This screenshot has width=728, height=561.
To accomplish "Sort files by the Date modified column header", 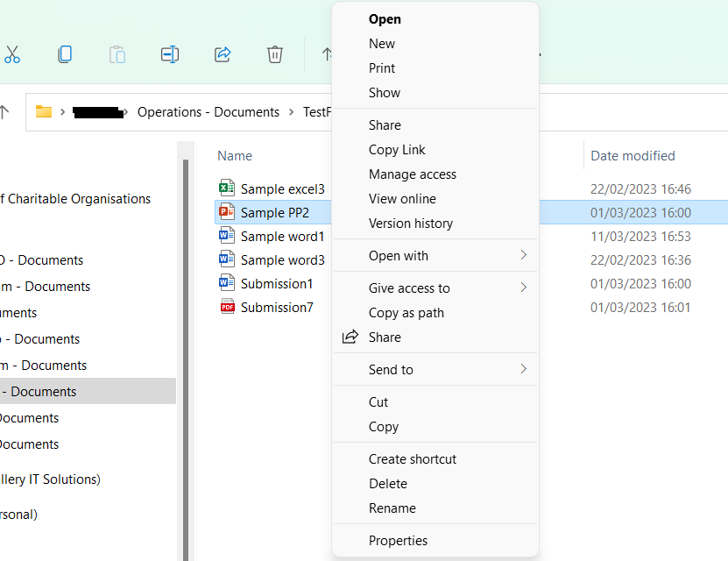I will (633, 155).
